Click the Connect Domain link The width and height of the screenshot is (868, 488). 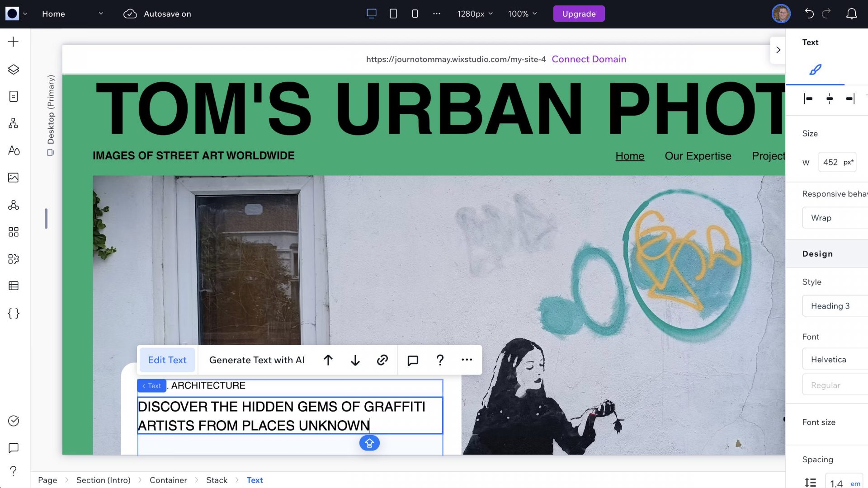pyautogui.click(x=589, y=59)
